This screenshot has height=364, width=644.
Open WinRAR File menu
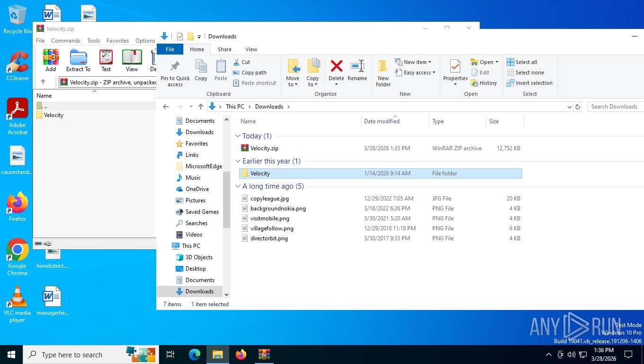(x=40, y=41)
